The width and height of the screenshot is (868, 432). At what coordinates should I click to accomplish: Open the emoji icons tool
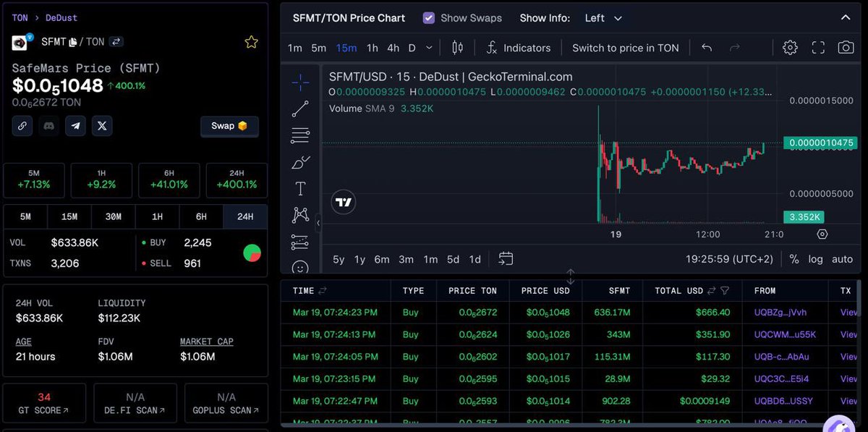coord(300,267)
